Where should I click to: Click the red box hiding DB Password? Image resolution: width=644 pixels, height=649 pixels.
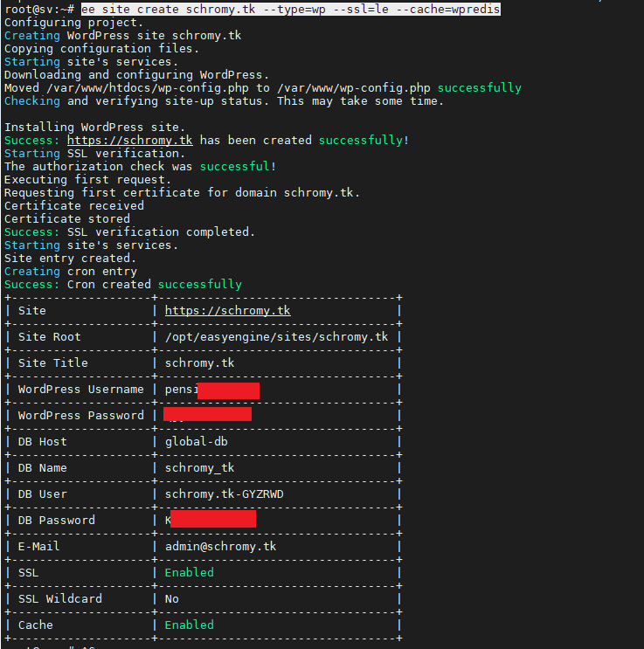click(212, 520)
